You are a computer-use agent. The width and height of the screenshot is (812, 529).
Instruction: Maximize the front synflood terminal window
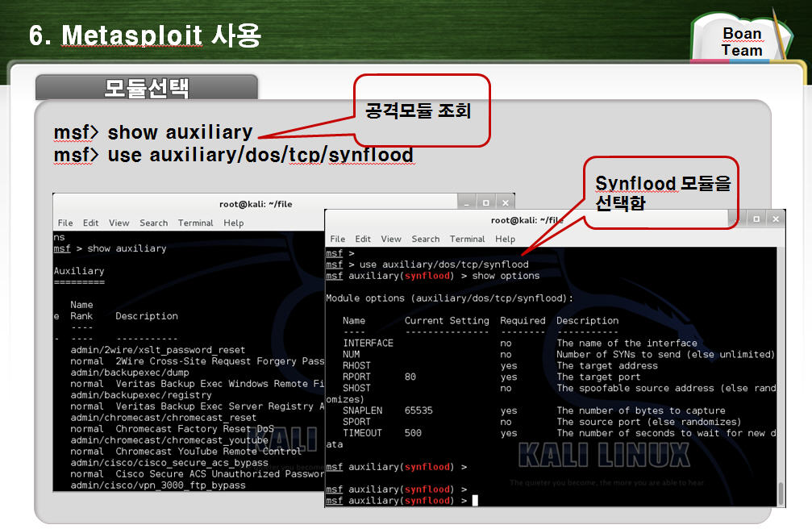756,219
